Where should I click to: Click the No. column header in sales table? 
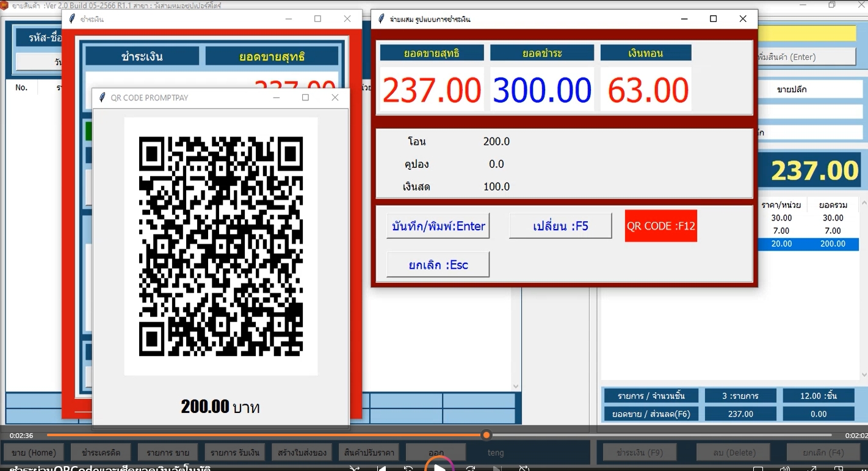click(21, 87)
